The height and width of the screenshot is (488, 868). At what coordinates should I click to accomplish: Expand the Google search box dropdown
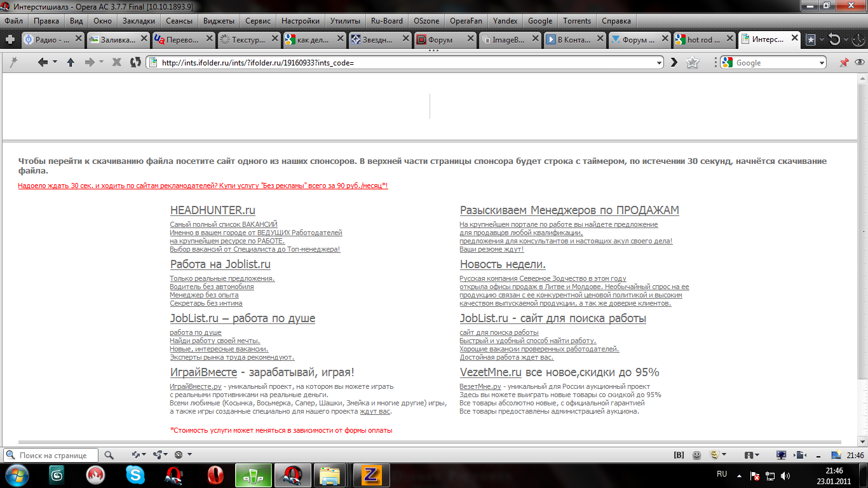[822, 63]
